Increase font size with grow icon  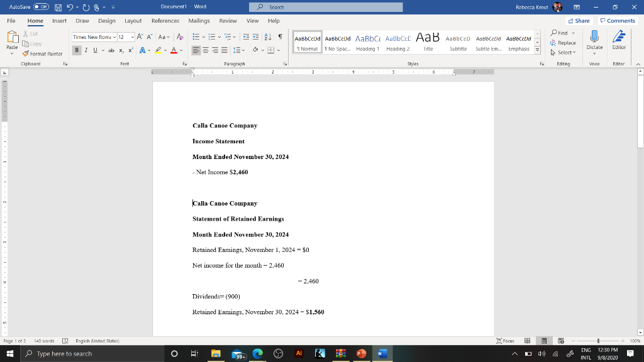pyautogui.click(x=140, y=37)
